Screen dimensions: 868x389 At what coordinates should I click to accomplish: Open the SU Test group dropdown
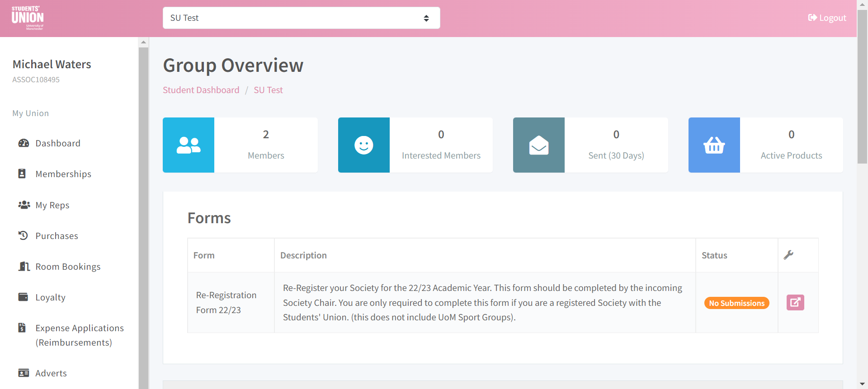(301, 18)
